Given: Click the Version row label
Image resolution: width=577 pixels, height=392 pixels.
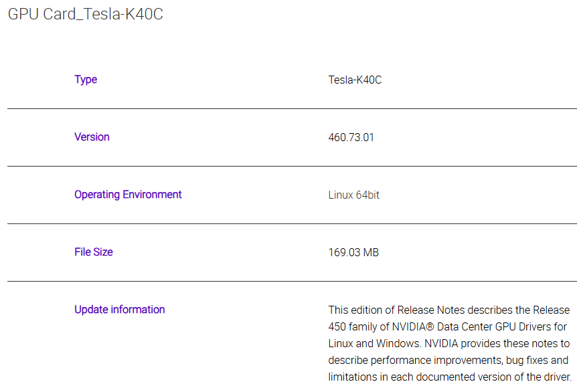Looking at the screenshot, I should [x=92, y=137].
